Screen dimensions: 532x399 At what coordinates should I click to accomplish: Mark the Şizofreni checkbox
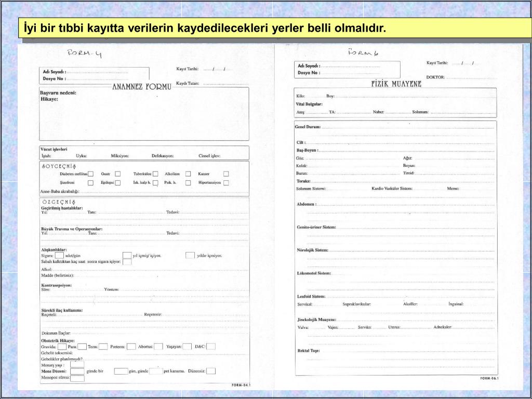(x=90, y=183)
